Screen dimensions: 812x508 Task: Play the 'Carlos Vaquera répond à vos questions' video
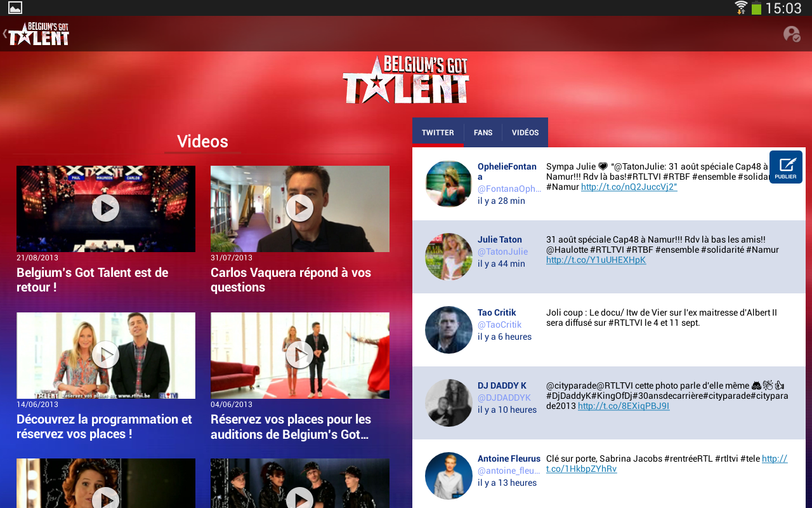tap(299, 208)
